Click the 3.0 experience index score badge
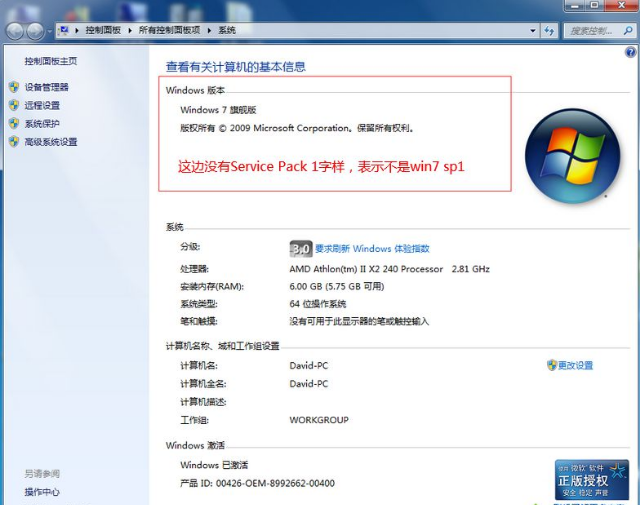 pos(300,248)
